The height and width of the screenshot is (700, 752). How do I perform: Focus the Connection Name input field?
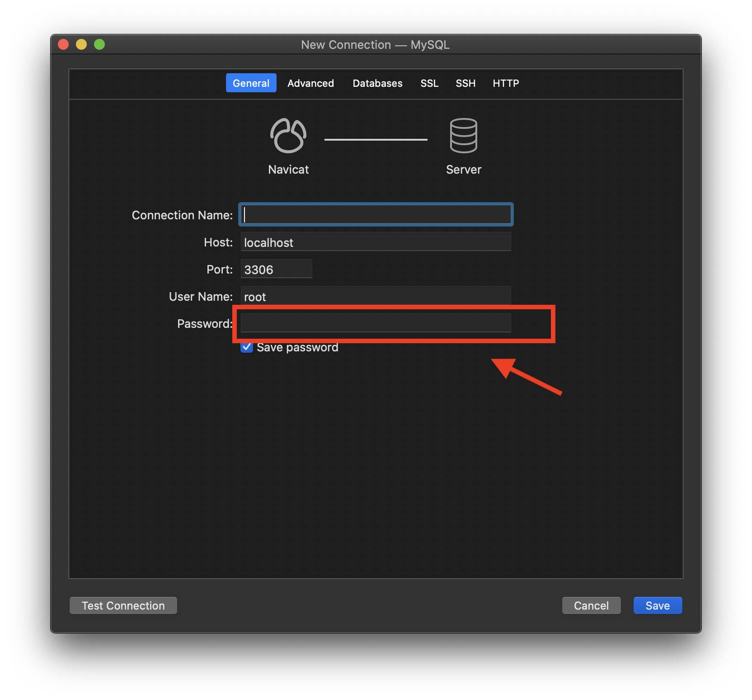coord(376,214)
